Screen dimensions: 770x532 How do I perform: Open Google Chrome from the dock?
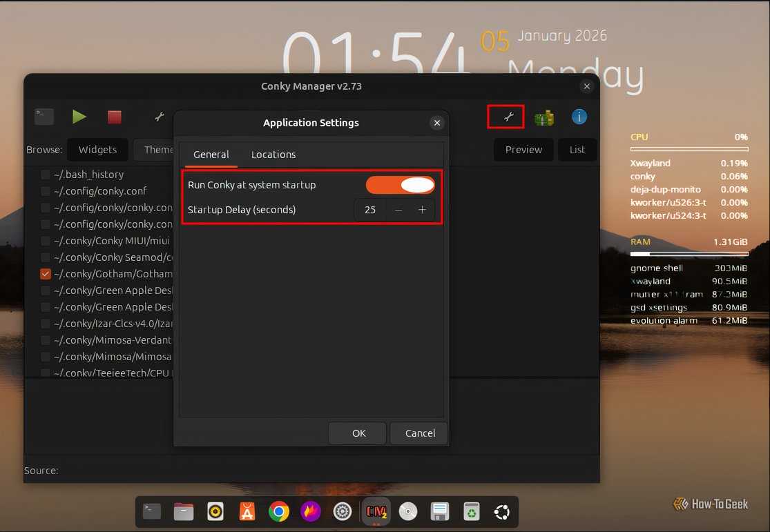278,511
